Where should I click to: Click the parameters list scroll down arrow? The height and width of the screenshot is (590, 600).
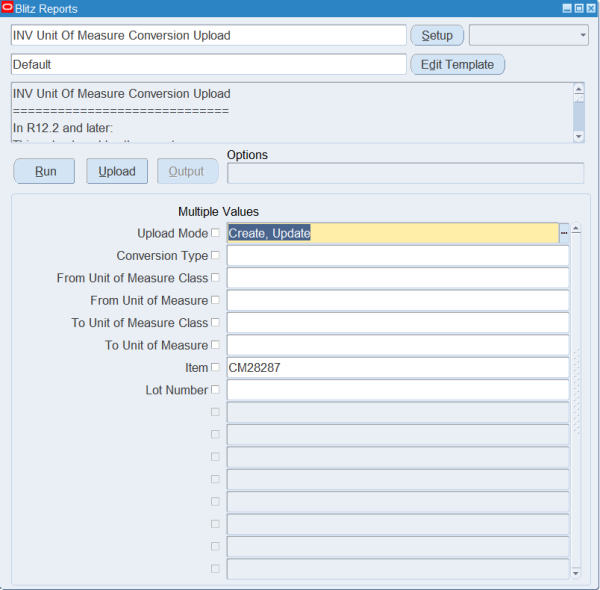coord(576,573)
